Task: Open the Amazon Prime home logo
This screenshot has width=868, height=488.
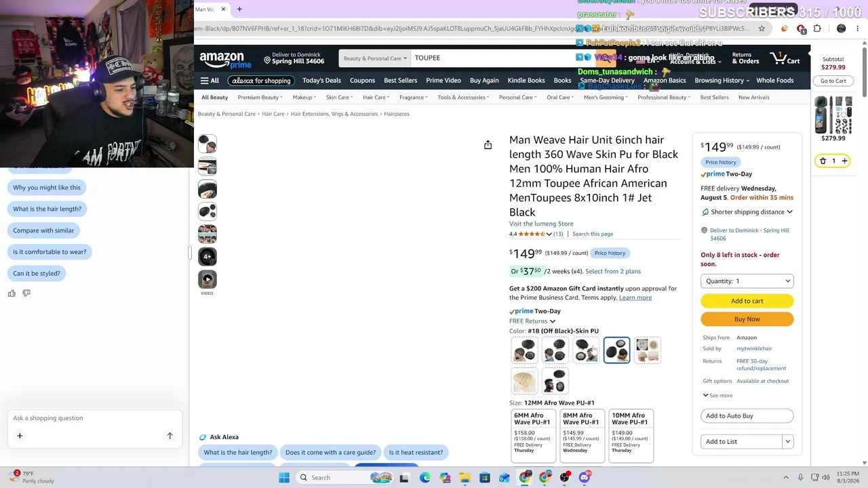Action: pos(225,60)
